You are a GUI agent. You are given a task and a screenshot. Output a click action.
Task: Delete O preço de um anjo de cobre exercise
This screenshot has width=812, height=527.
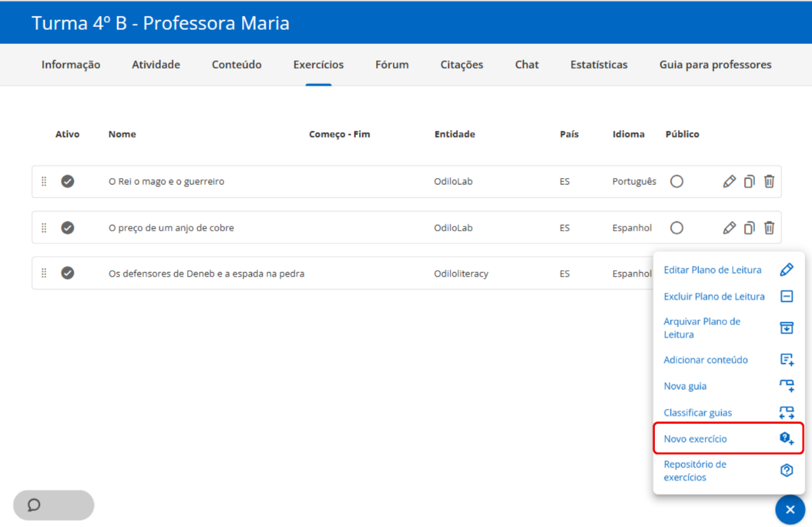coord(769,228)
